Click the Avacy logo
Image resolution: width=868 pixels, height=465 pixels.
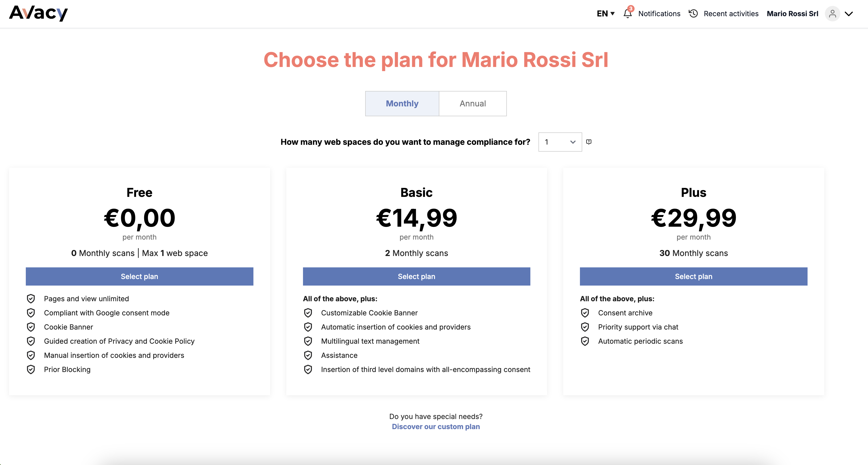38,13
